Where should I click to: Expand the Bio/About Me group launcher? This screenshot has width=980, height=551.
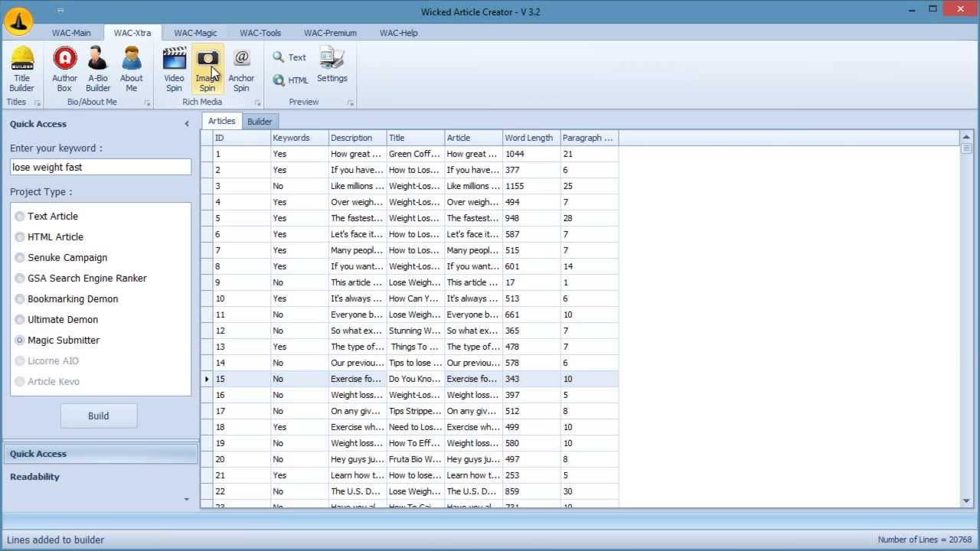(x=147, y=103)
